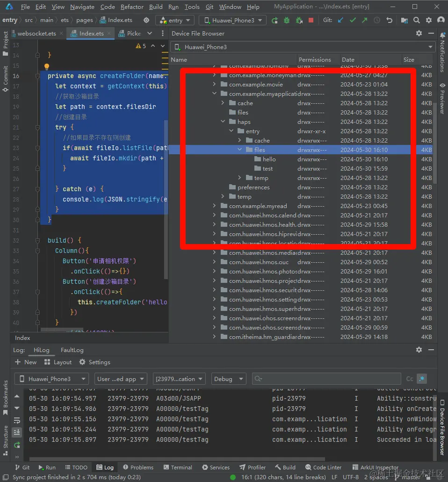The height and width of the screenshot is (482, 448).
Task: Open the Project tool window sidebar
Action: pyautogui.click(x=5, y=43)
